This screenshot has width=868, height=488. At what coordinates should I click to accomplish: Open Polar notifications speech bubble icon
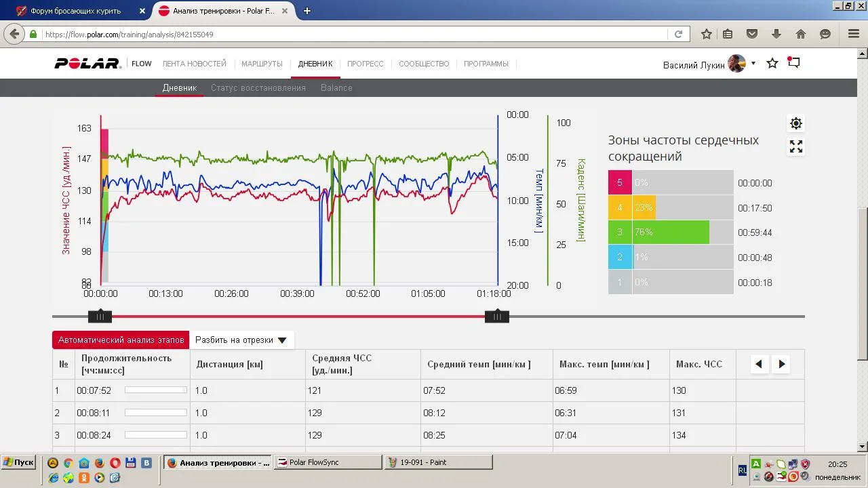pos(793,63)
